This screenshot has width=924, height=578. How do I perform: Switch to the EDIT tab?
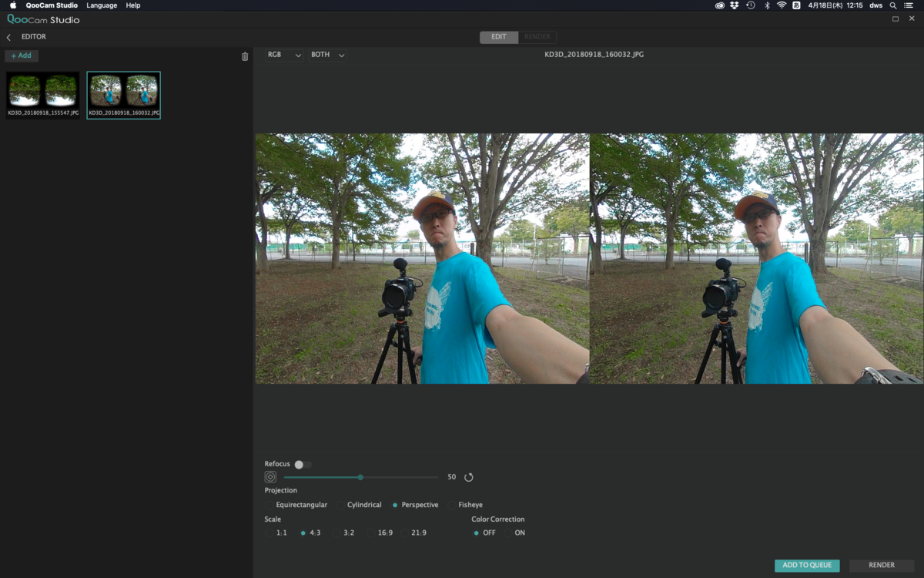[x=499, y=37]
